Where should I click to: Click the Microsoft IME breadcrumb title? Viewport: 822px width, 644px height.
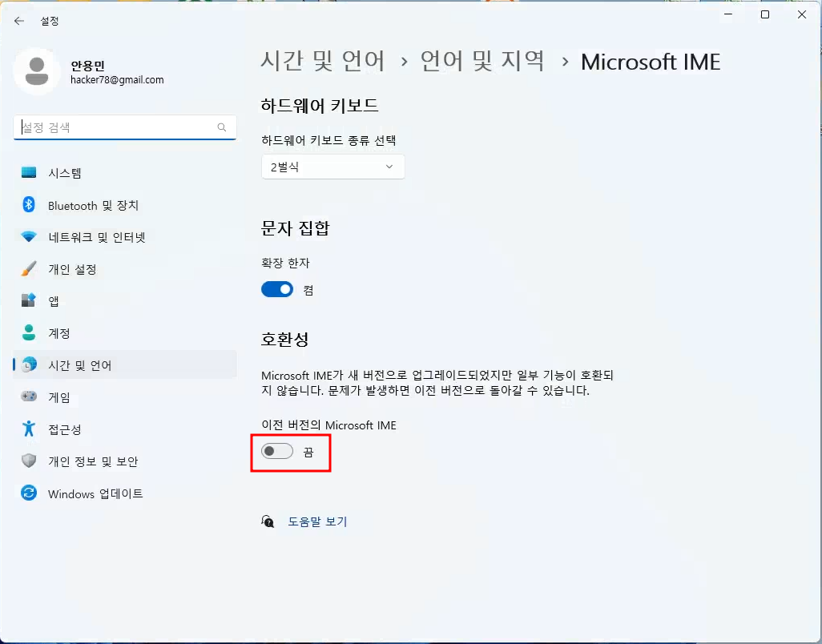point(651,62)
